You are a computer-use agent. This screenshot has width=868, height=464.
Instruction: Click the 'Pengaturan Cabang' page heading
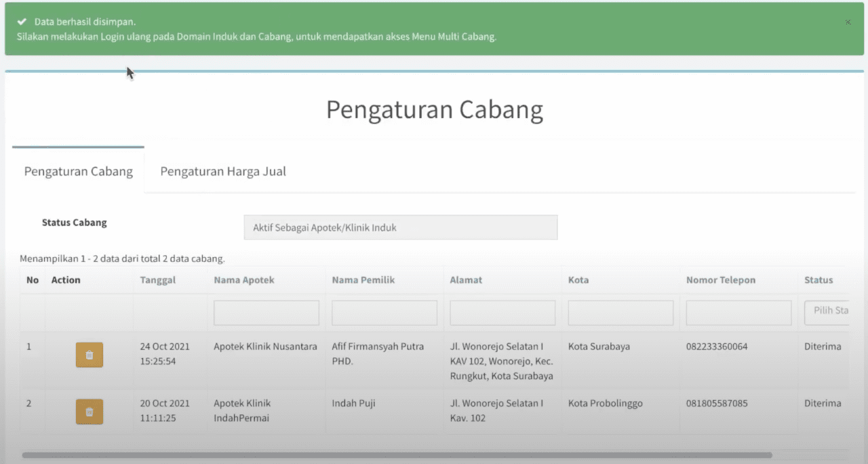[435, 110]
